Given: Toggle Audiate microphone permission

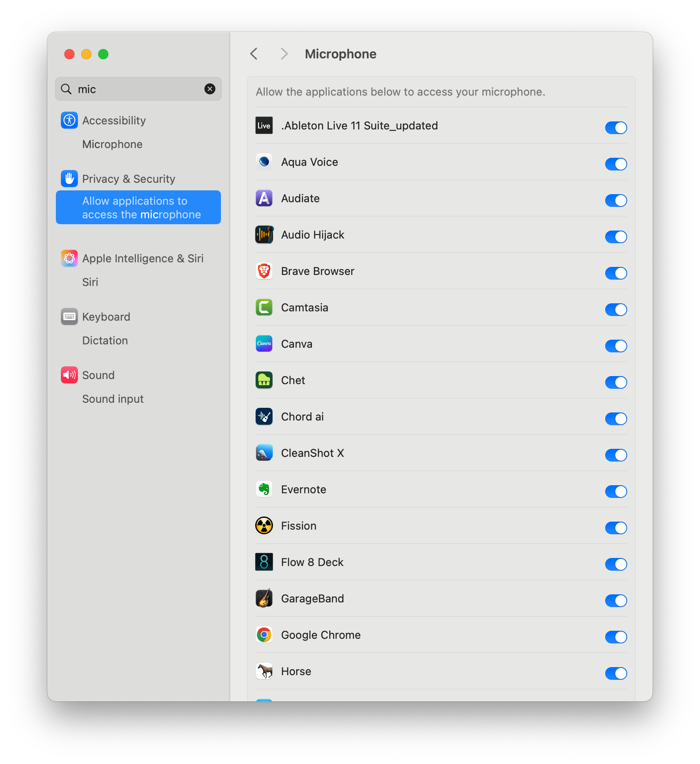Looking at the screenshot, I should [x=616, y=201].
